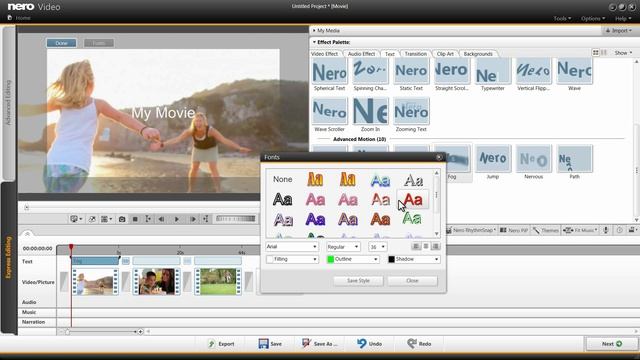Screen dimensions: 640x360
Task: Select the Typewriter text effect
Action: coord(493,74)
